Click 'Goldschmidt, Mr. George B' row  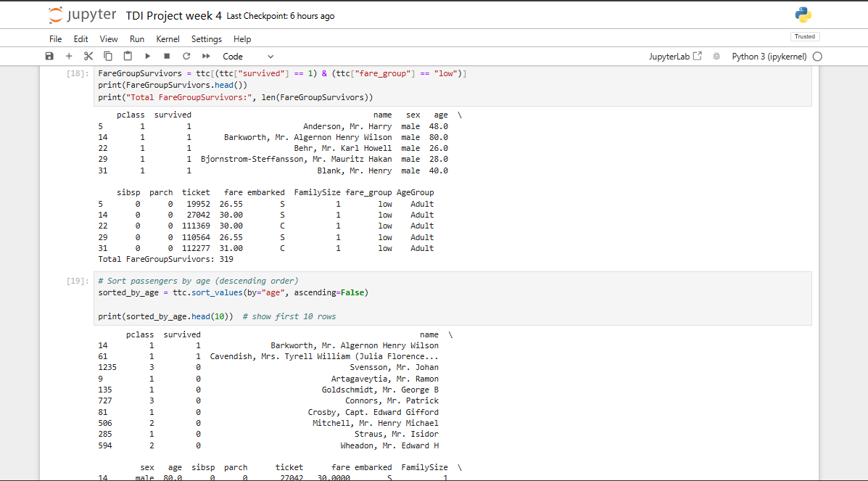tap(268, 390)
